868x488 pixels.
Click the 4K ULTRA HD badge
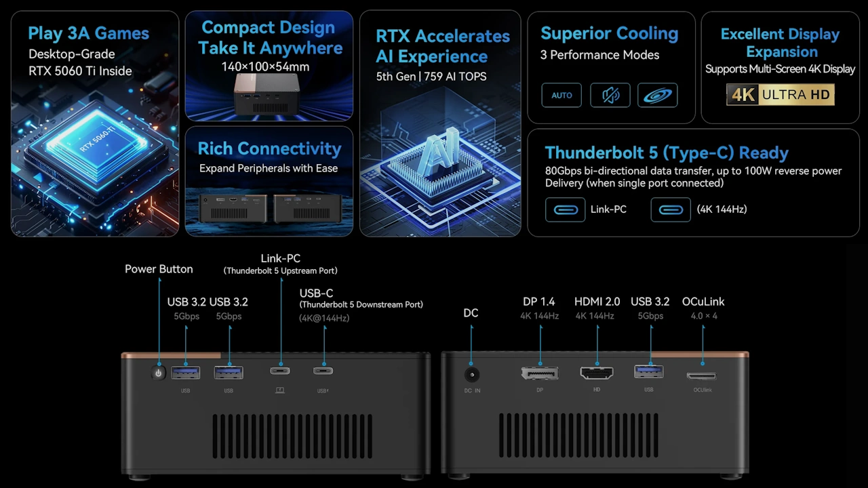tap(780, 95)
